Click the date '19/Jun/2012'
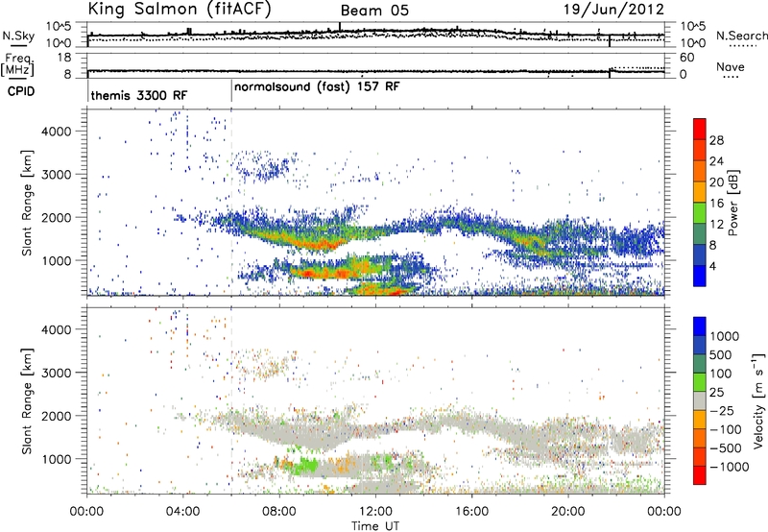 point(613,10)
